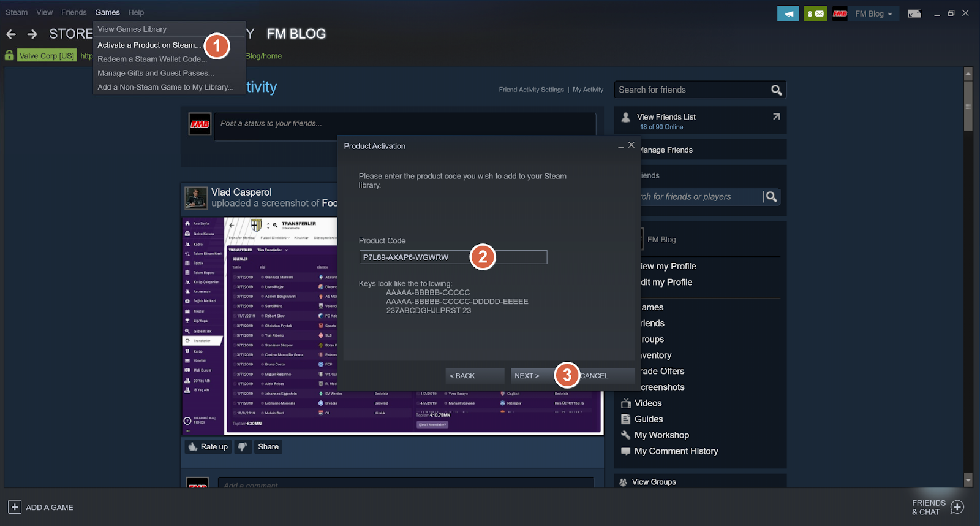Click the thumbs down rate icon
980x526 pixels.
[x=243, y=447]
